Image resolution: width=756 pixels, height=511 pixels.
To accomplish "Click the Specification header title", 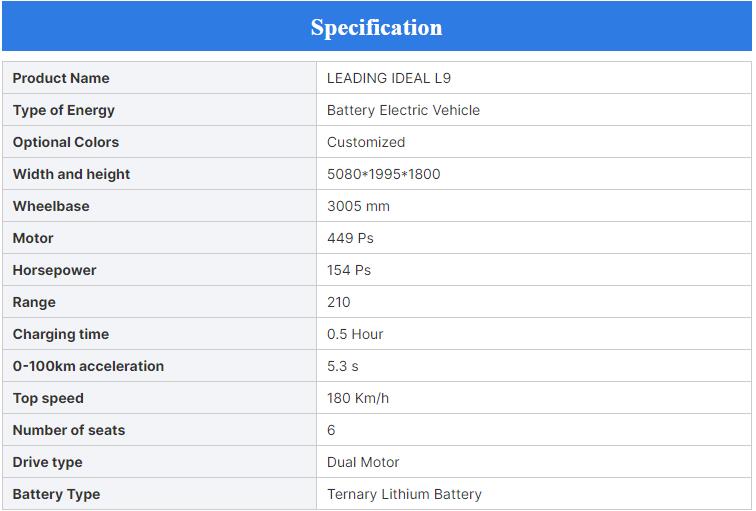I will (376, 27).
